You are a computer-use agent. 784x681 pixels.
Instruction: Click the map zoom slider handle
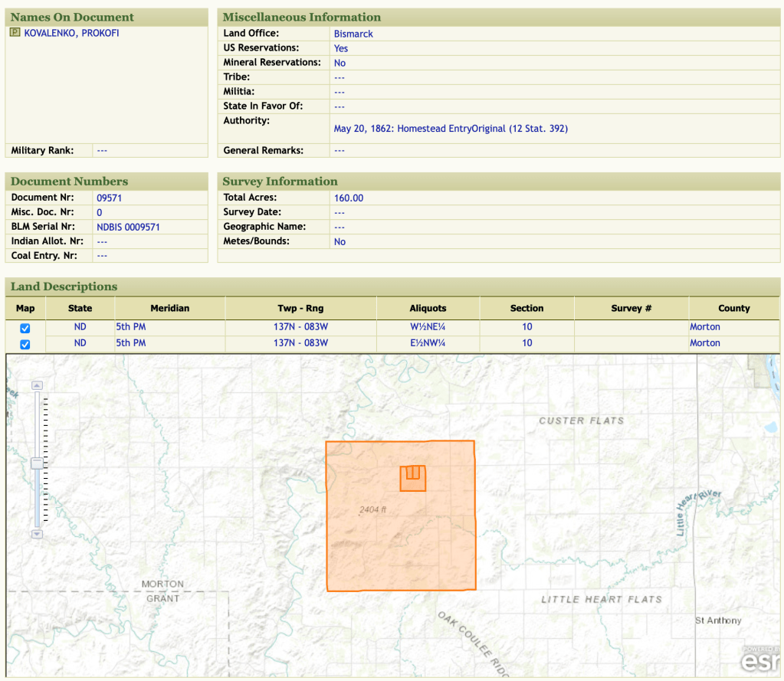(x=37, y=463)
